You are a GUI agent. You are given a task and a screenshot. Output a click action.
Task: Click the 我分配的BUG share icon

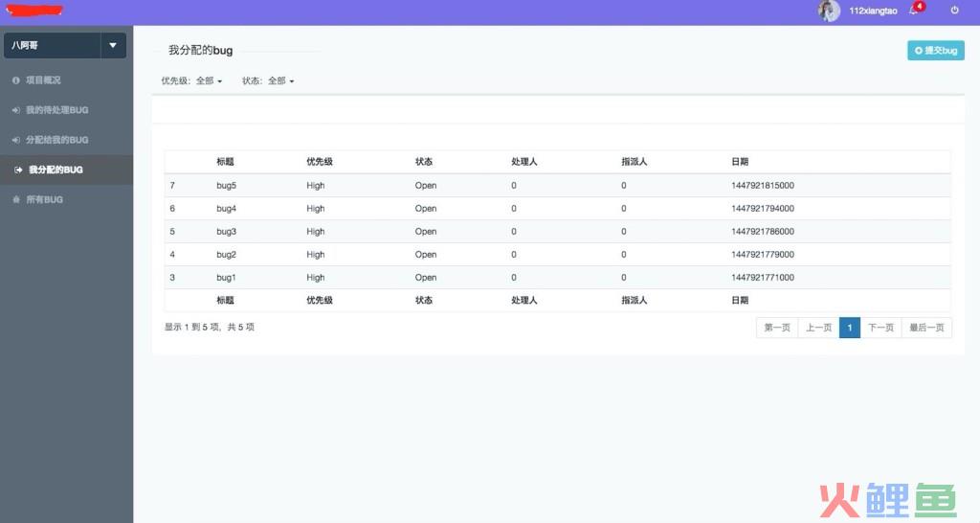(18, 170)
